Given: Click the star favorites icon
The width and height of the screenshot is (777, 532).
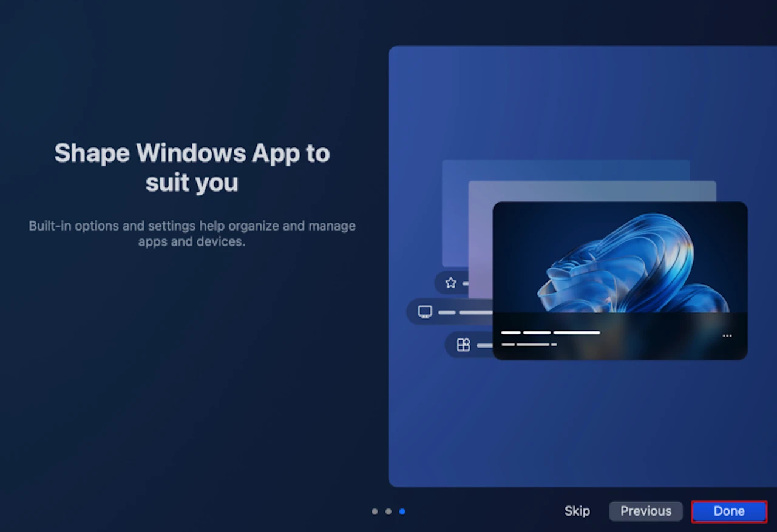Looking at the screenshot, I should pos(450,283).
